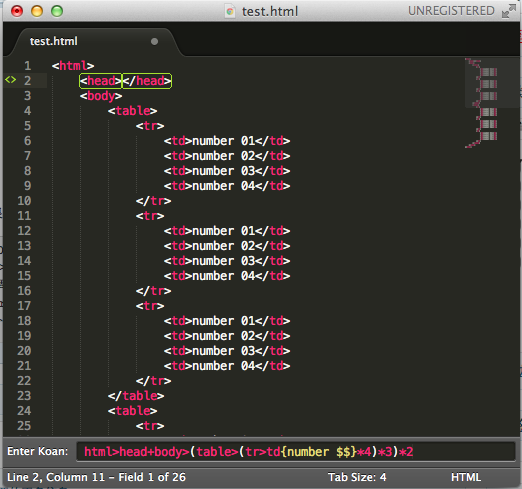522x489 pixels.
Task: Click the unsaved-changes dot on test.html tab
Action: [x=154, y=41]
